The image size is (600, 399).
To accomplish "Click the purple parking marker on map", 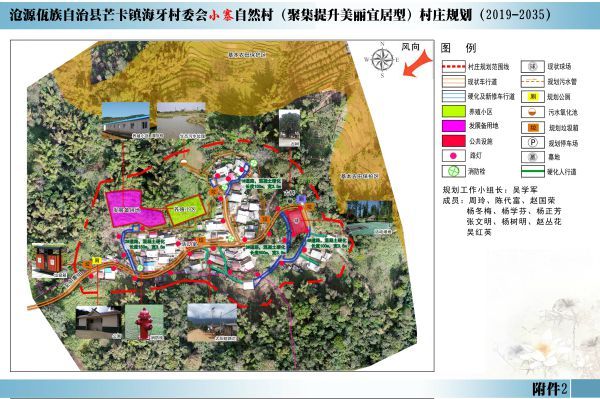I will 301,198.
